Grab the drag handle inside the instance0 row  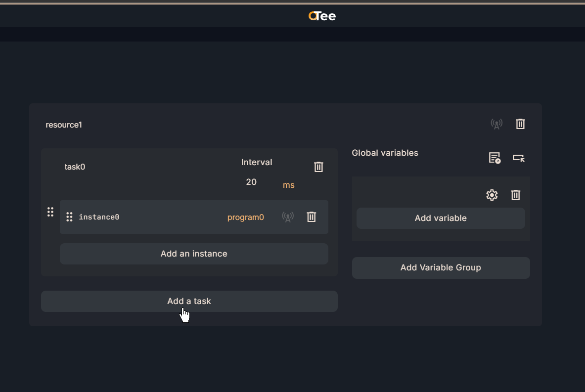[x=69, y=217]
